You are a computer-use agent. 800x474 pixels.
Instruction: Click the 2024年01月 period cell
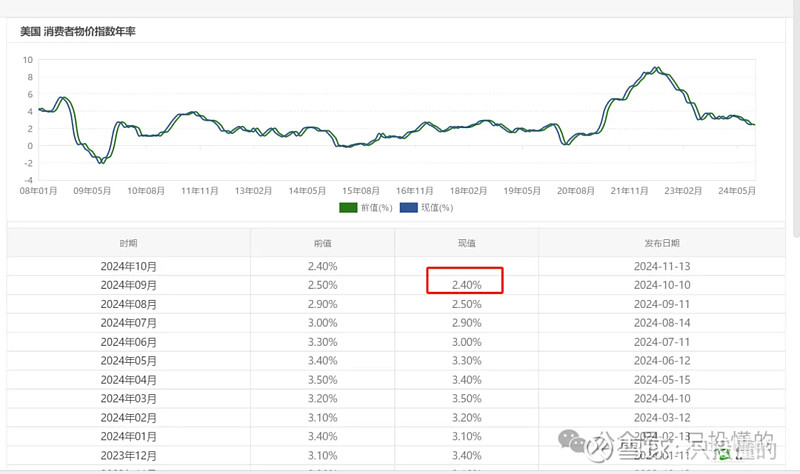point(129,436)
